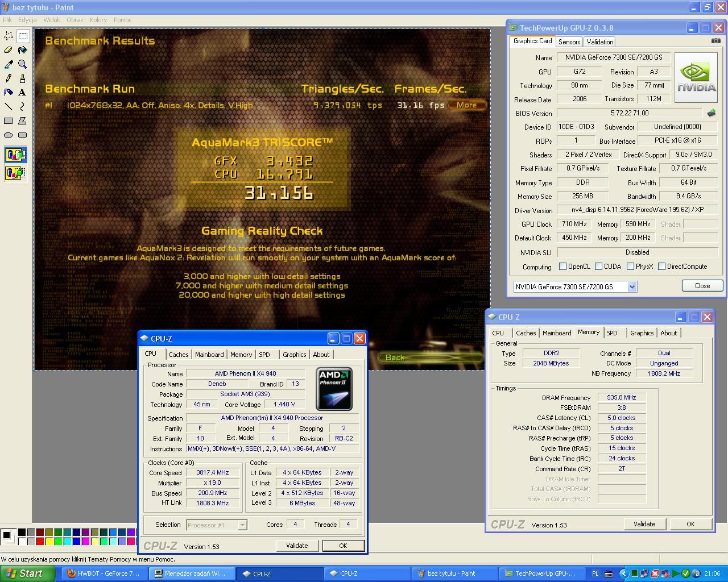Switch to Menedżer zadań taskbar button
This screenshot has height=582, width=728.
coord(191,573)
